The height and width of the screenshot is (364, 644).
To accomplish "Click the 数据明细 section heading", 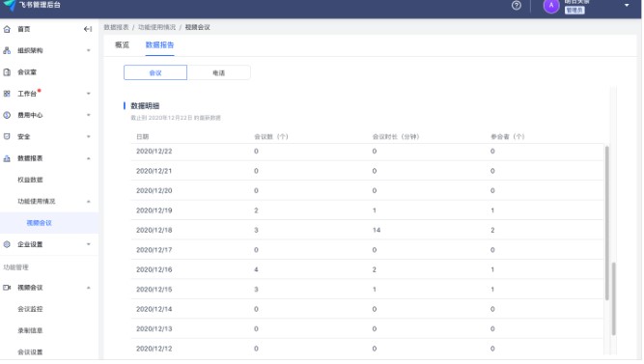I will pyautogui.click(x=145, y=106).
